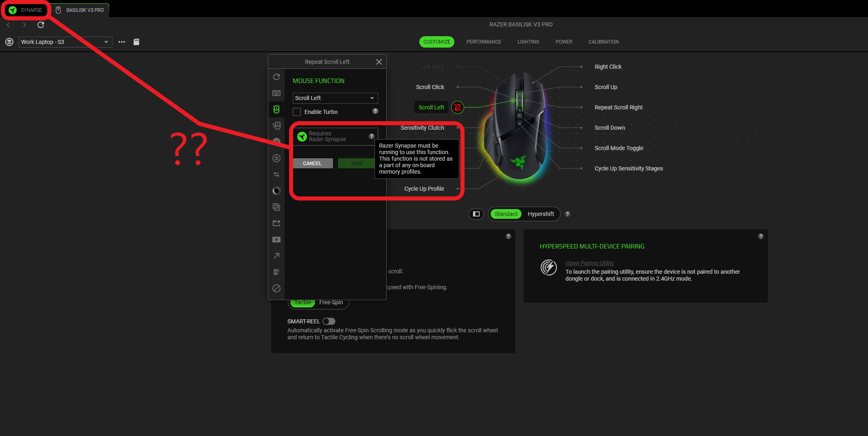Open the Switch Lighting category icon
The image size is (868, 436).
pos(276,191)
